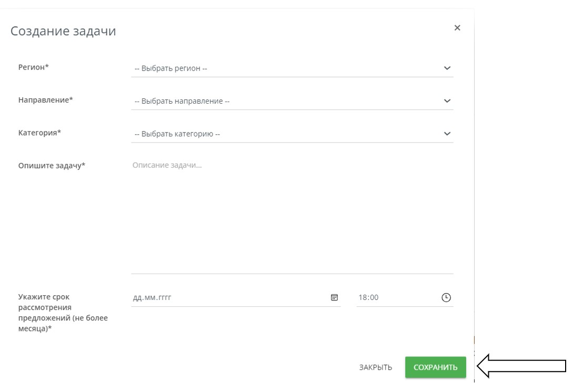Click the 18:00 time input value
Viewport: 573px width, 392px height.
tap(368, 297)
